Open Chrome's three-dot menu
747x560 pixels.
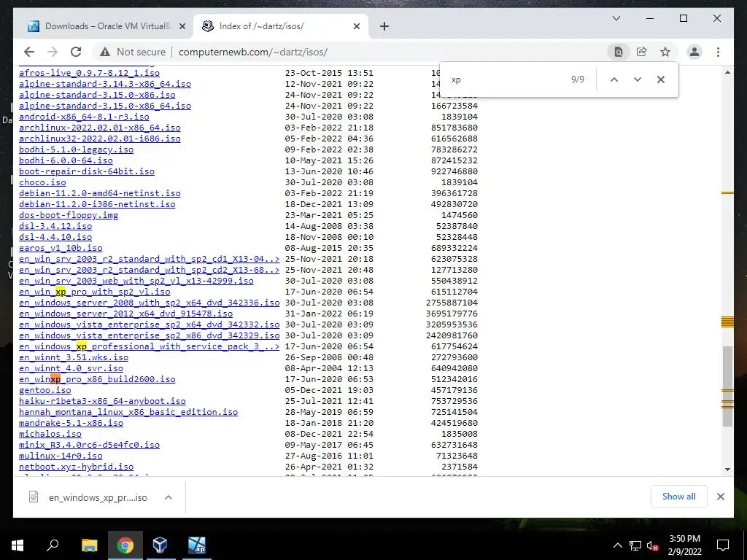coord(718,52)
